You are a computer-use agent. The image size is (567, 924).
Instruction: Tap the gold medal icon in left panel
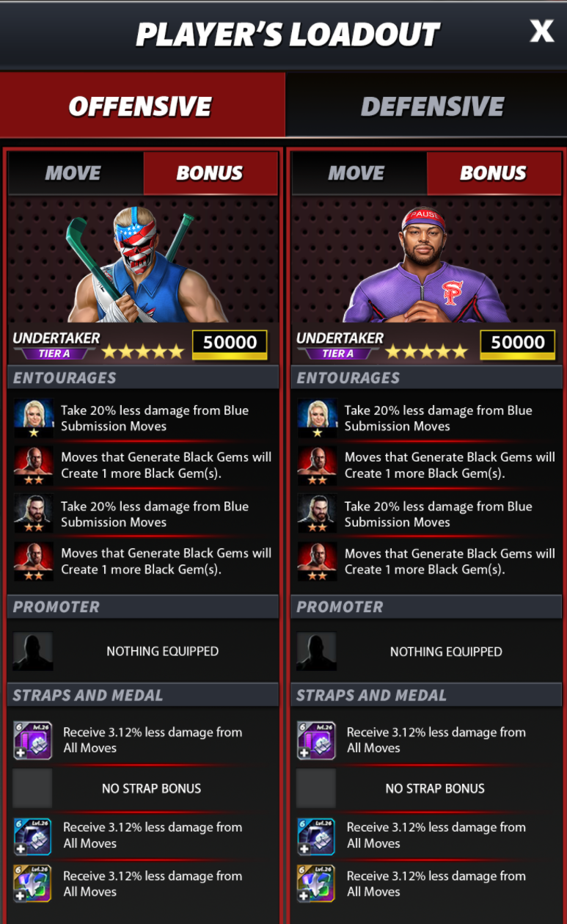(33, 883)
